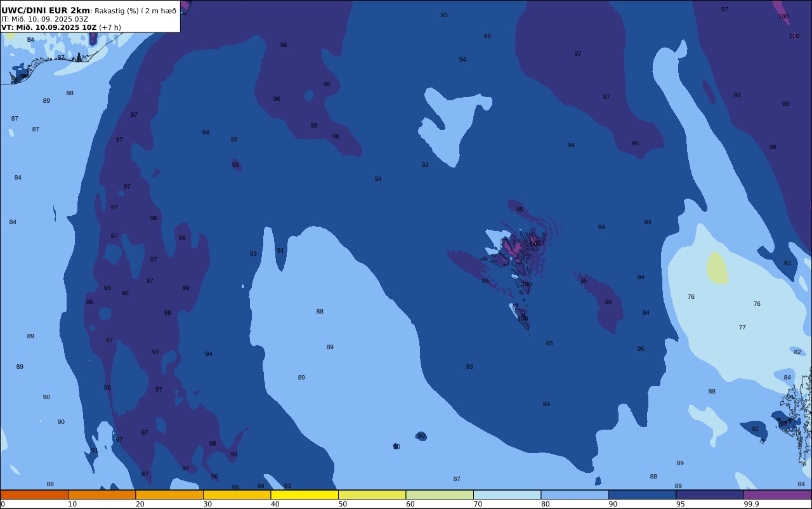The height and width of the screenshot is (509, 812).
Task: Click the '50' legend tick label
Action: (x=343, y=504)
